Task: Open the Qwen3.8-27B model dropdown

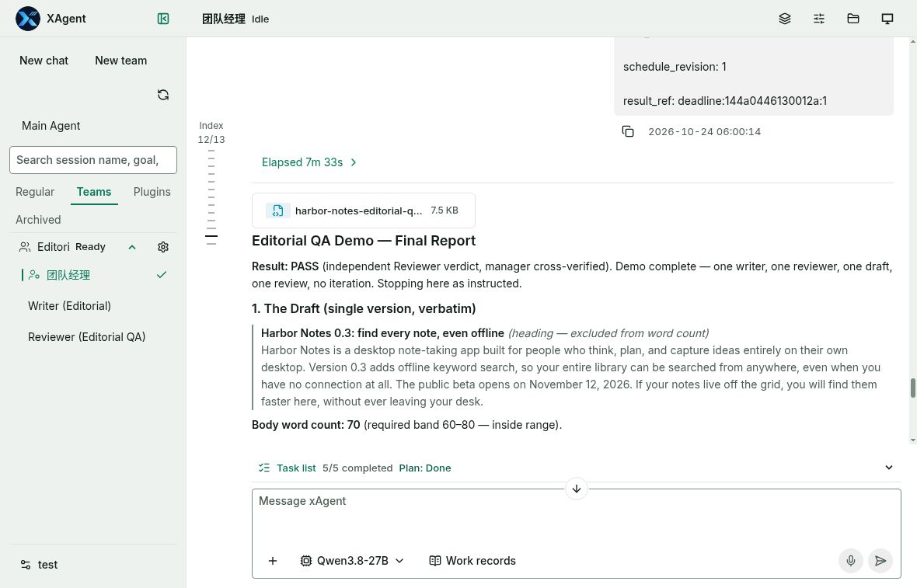Action: 352,561
